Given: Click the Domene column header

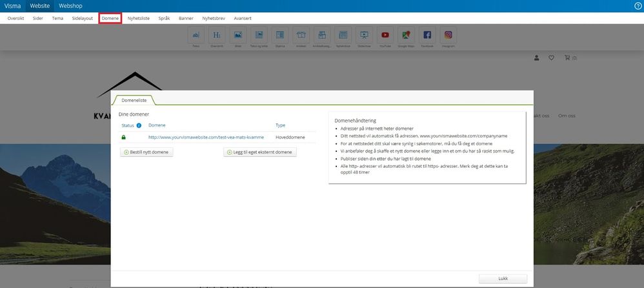Looking at the screenshot, I should tap(157, 125).
